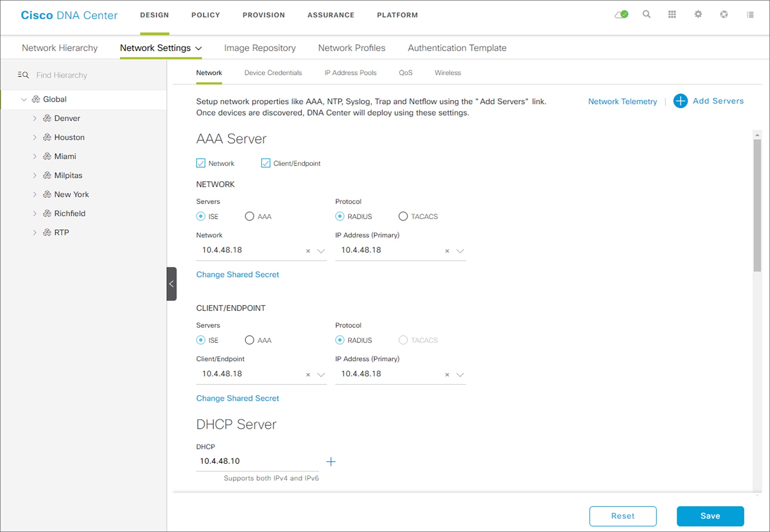Click the Add Servers link text
The image size is (770, 532).
tap(718, 101)
